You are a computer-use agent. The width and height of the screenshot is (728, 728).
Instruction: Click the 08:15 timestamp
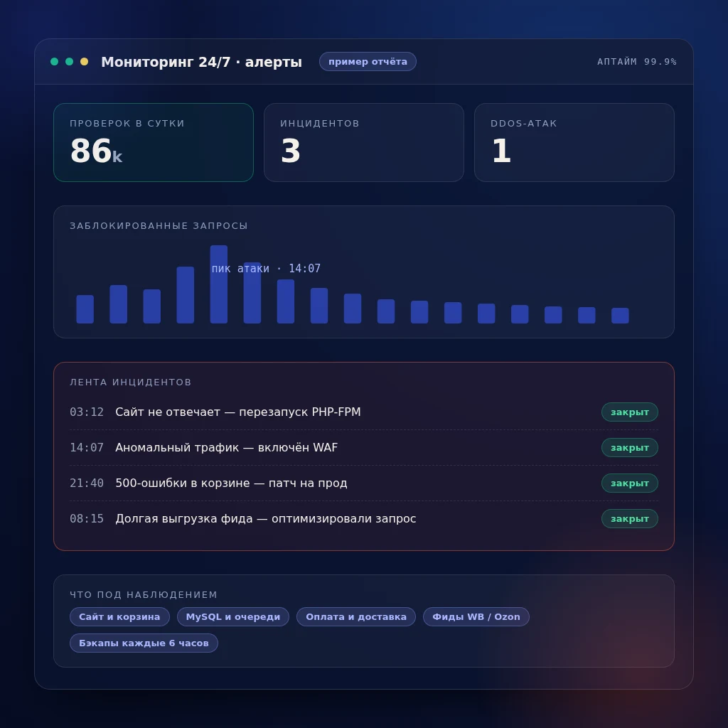87,518
